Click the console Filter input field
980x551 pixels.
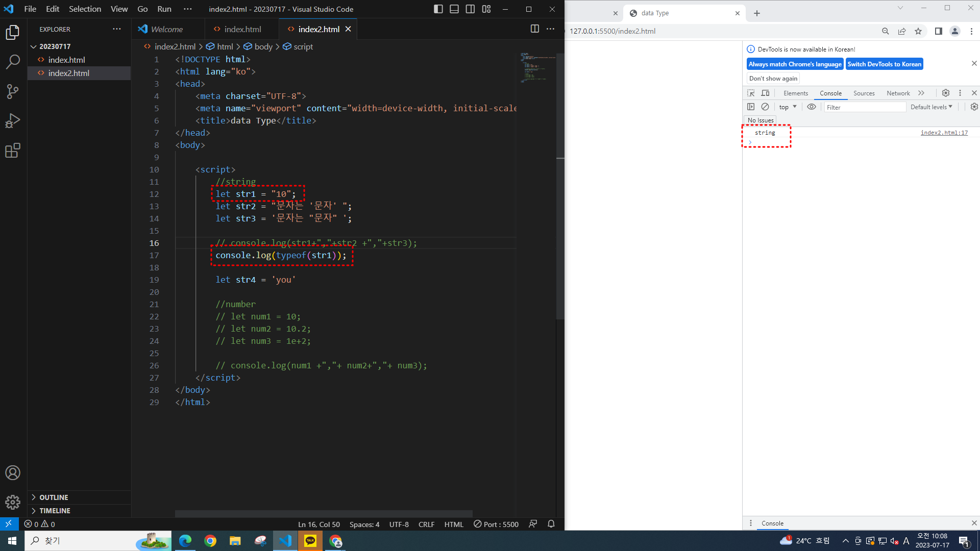[864, 107]
